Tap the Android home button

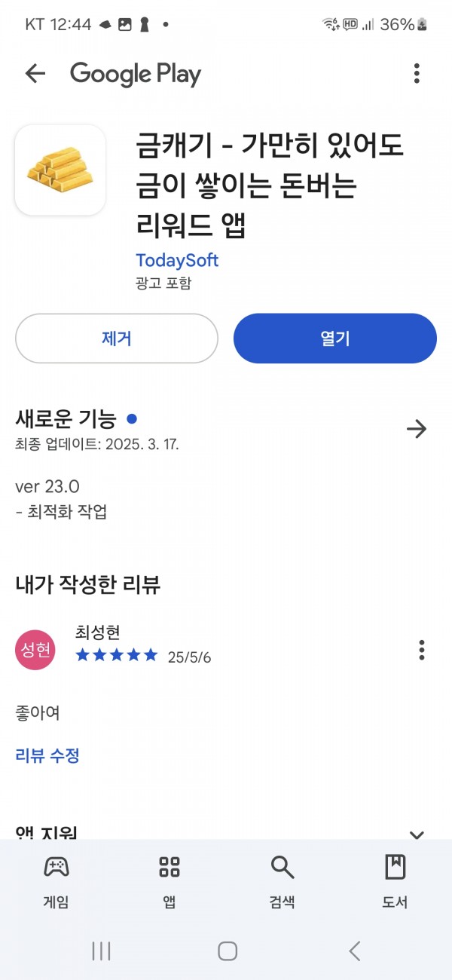pos(228,951)
